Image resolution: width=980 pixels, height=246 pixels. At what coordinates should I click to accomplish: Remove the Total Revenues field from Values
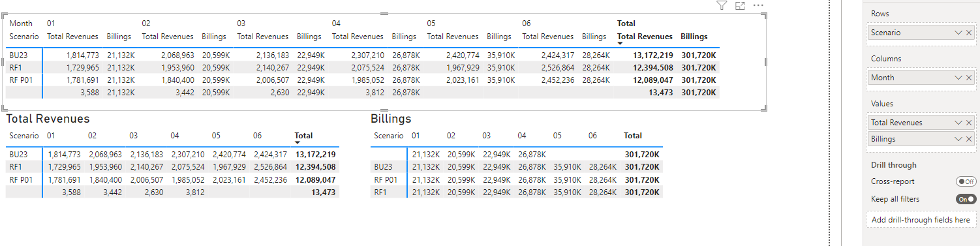point(969,122)
